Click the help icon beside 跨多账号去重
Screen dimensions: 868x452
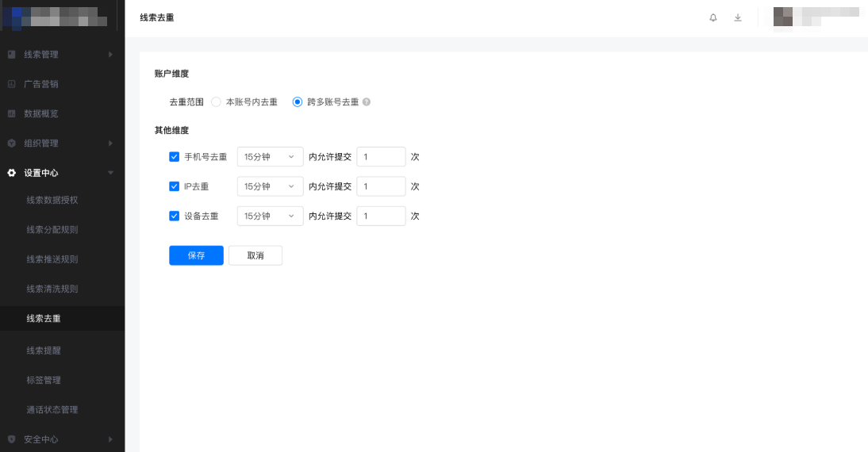click(367, 102)
